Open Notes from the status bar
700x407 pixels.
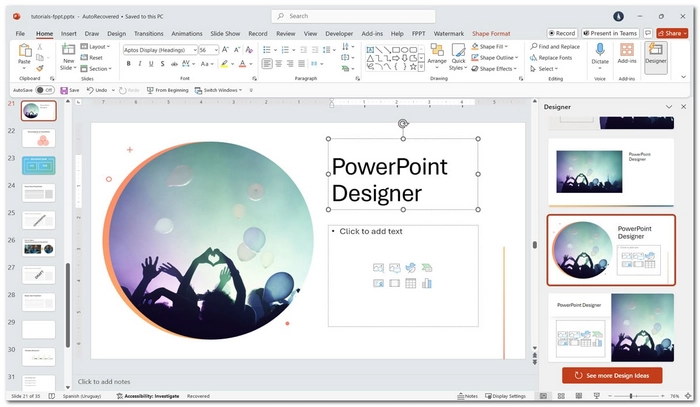pos(467,396)
